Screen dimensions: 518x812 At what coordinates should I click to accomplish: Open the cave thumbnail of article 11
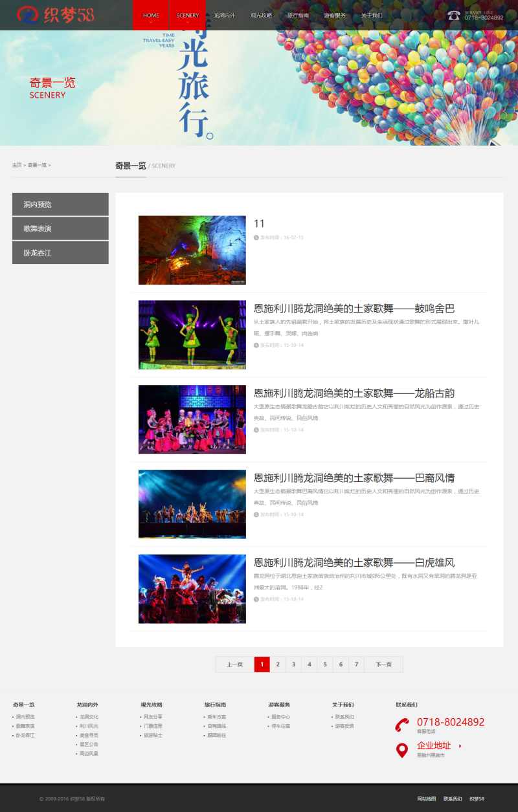(x=192, y=250)
